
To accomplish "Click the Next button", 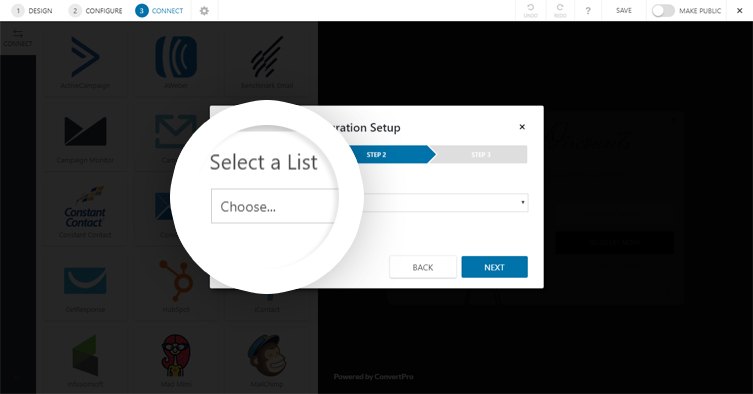I will pos(495,267).
